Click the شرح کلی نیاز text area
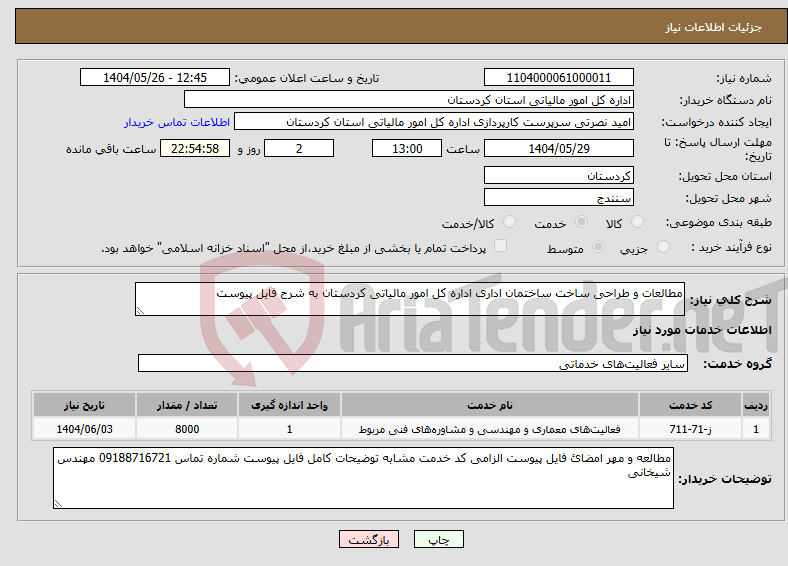The height and width of the screenshot is (566, 788). click(410, 299)
